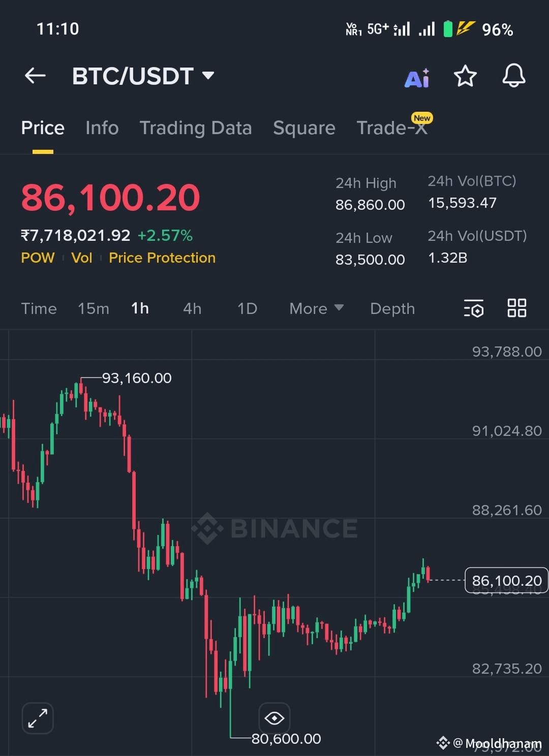The width and height of the screenshot is (549, 756).
Task: Tap the battery icon in status bar
Action: coord(448,29)
